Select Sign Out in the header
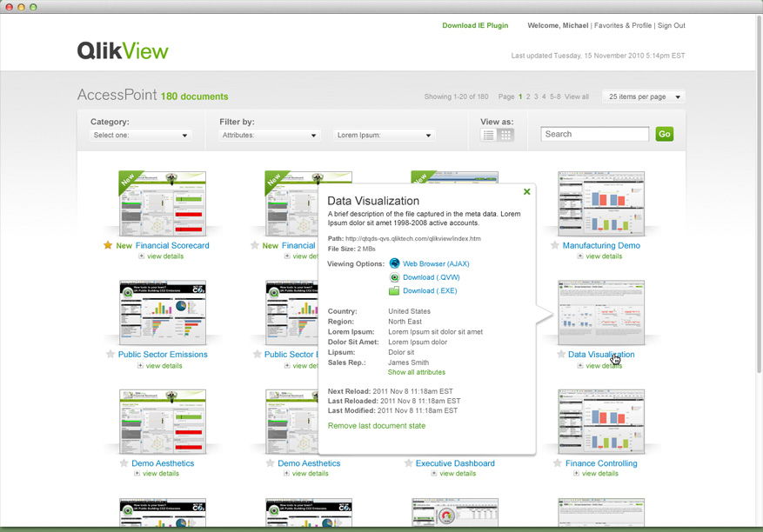The width and height of the screenshot is (763, 532). tap(672, 25)
